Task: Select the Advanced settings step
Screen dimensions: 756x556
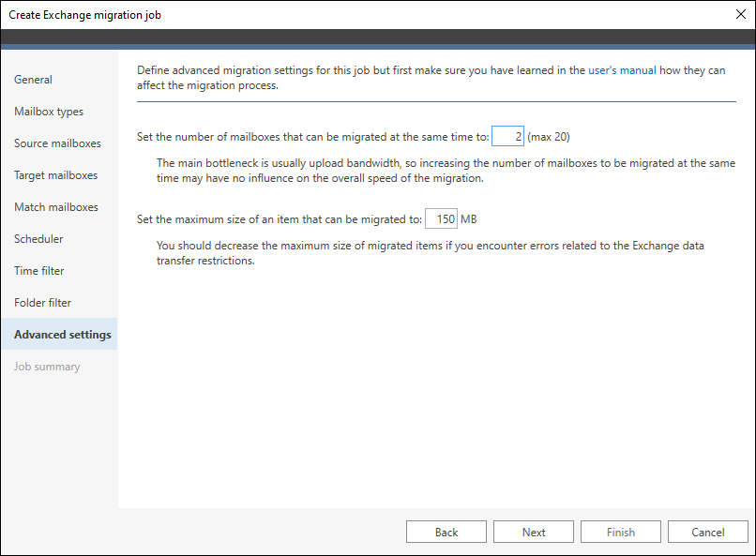Action: [59, 334]
